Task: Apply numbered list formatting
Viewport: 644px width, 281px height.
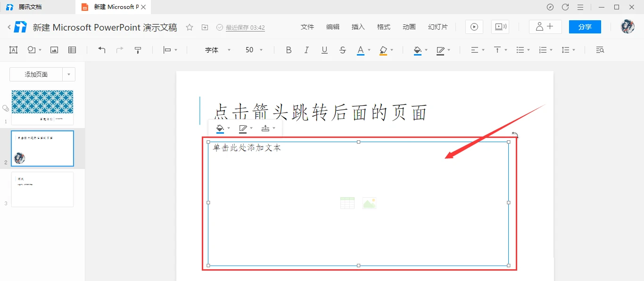Action: coord(543,50)
